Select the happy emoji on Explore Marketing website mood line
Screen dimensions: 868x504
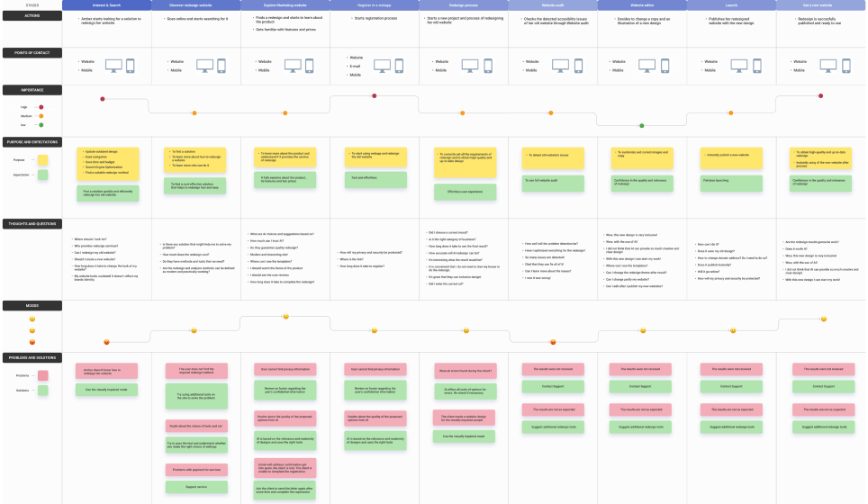coord(285,317)
